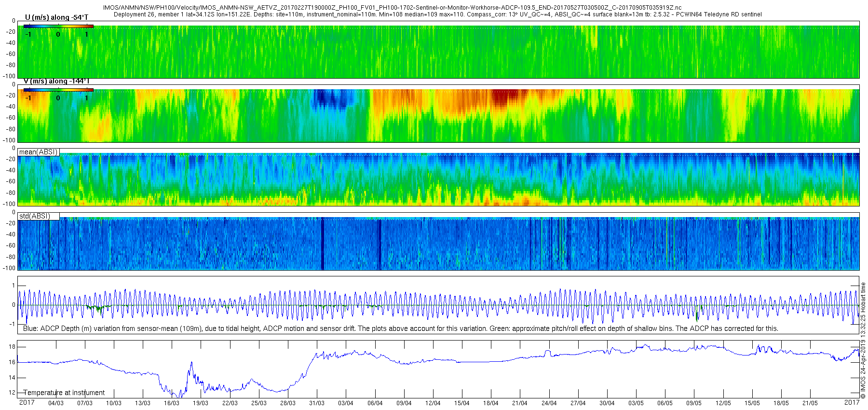
Task: Click the '12/04' date tick label
Action: pyautogui.click(x=433, y=403)
